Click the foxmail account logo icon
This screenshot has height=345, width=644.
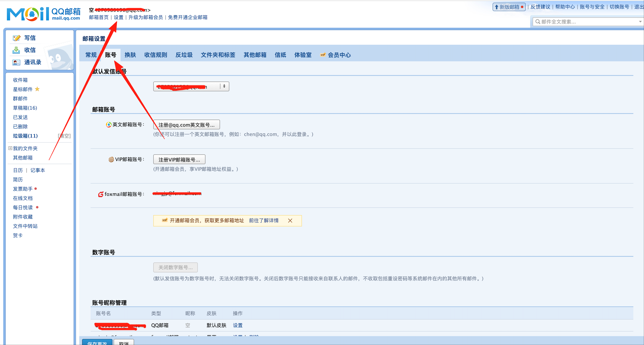coord(101,194)
